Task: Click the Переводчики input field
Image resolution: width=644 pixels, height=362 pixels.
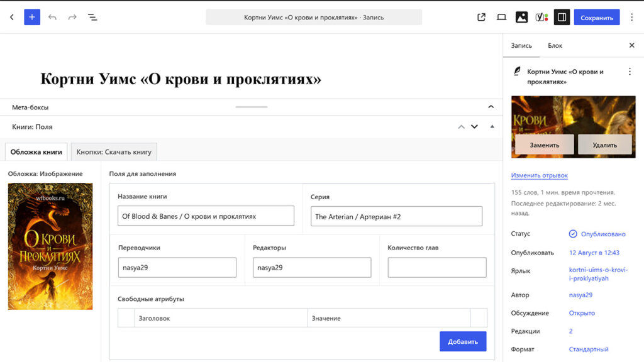Action: coord(177,268)
